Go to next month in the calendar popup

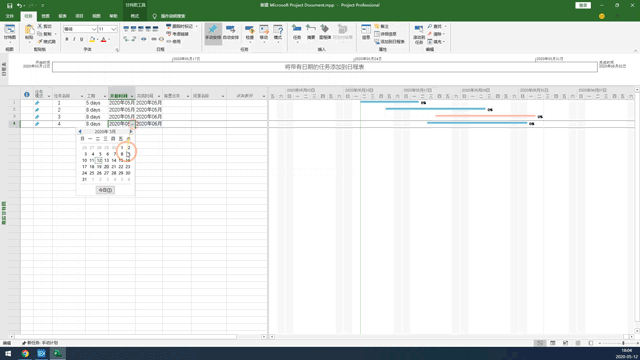(131, 131)
